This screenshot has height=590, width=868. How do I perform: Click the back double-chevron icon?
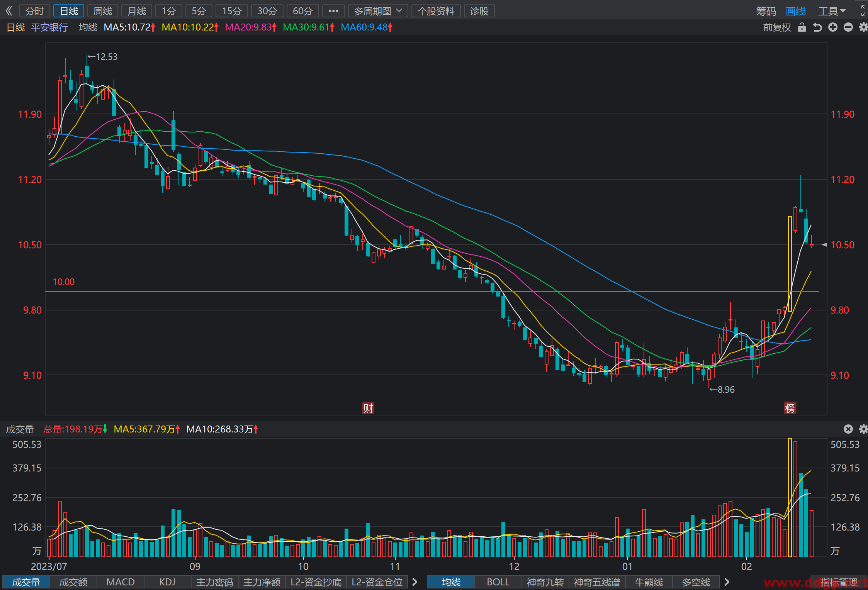(9, 11)
